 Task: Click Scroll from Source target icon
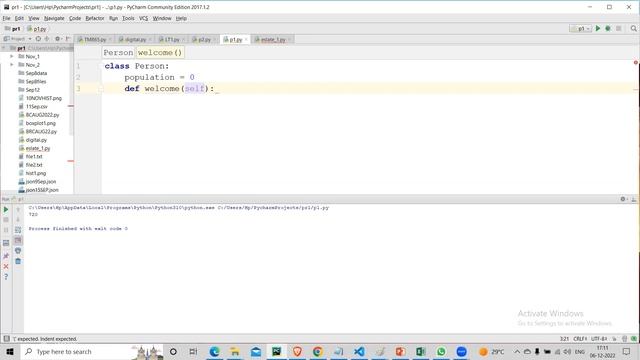(38, 39)
